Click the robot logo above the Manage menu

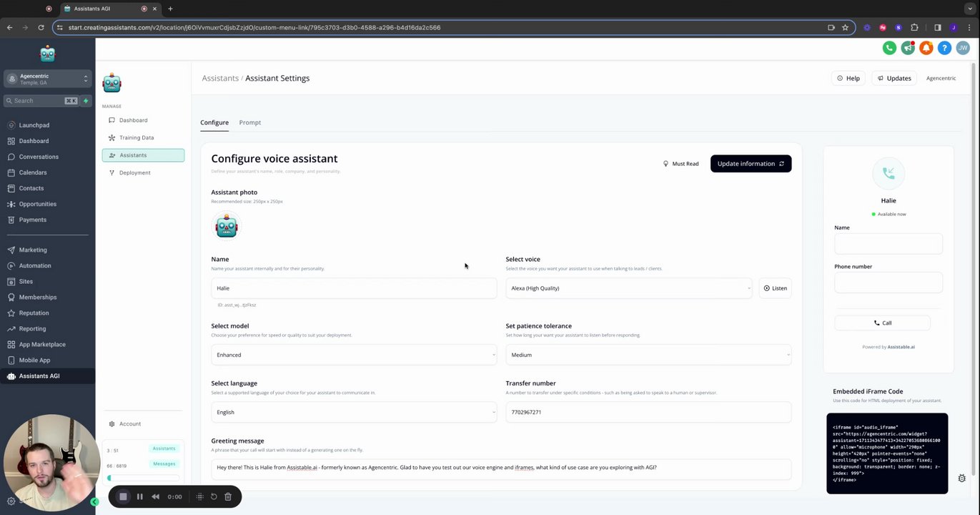(112, 83)
